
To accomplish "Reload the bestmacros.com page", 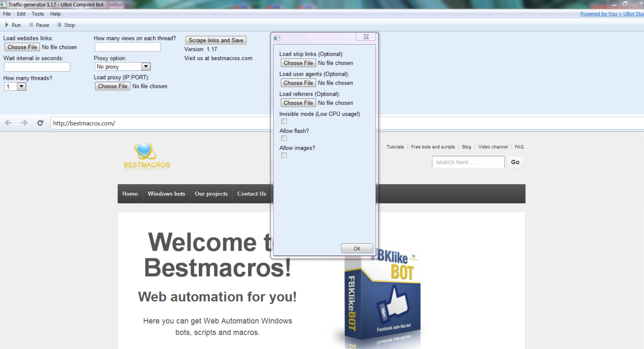I will pos(40,123).
